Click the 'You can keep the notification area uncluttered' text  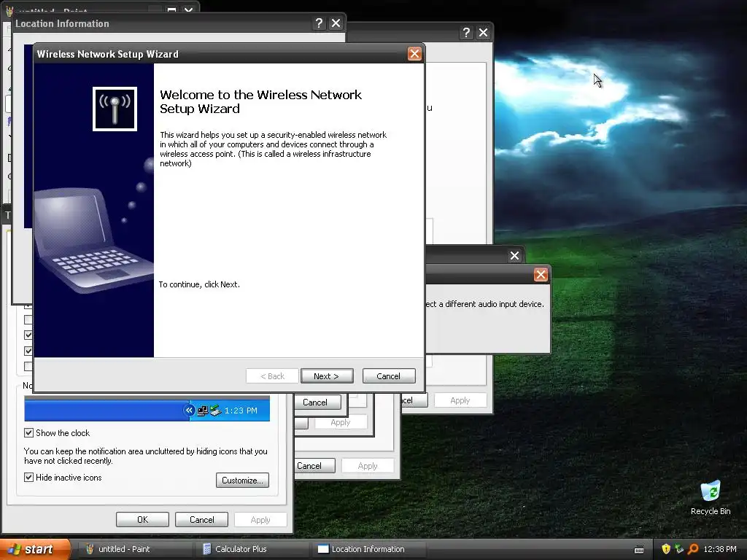point(146,456)
